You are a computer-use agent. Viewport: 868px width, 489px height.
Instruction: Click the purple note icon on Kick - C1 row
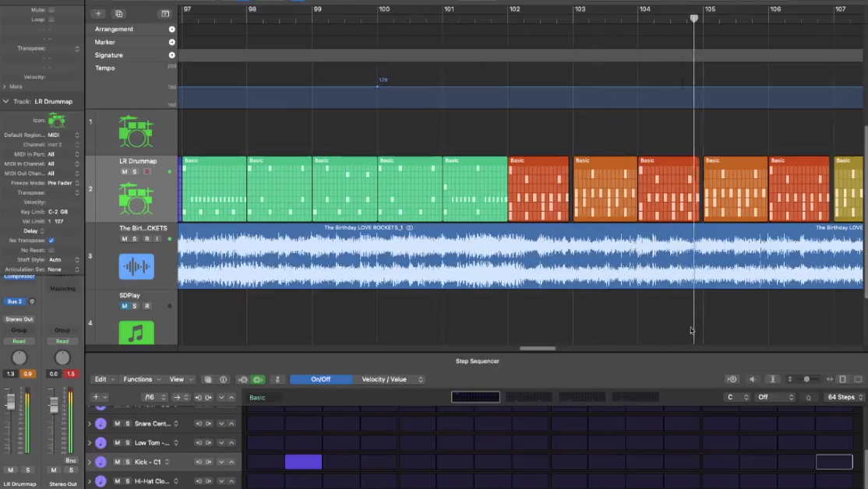[101, 462]
